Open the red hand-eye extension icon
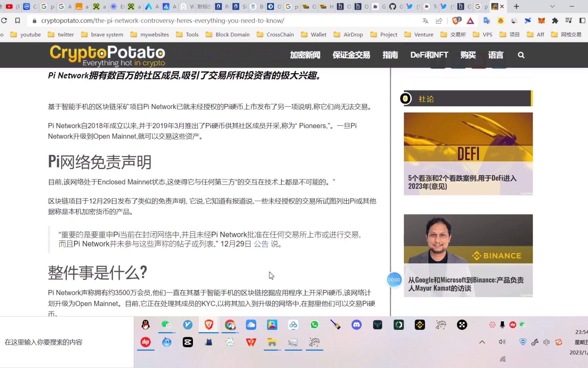588x368 pixels. 500,21
